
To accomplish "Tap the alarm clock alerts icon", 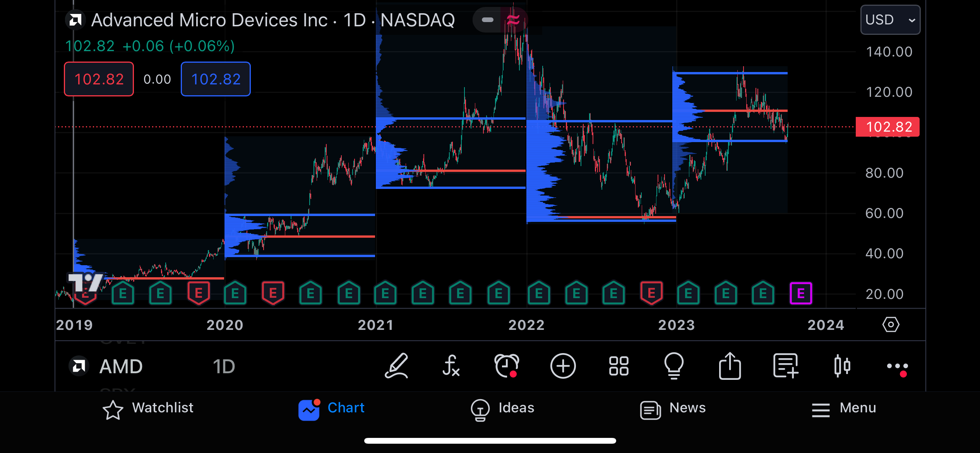I will point(506,366).
